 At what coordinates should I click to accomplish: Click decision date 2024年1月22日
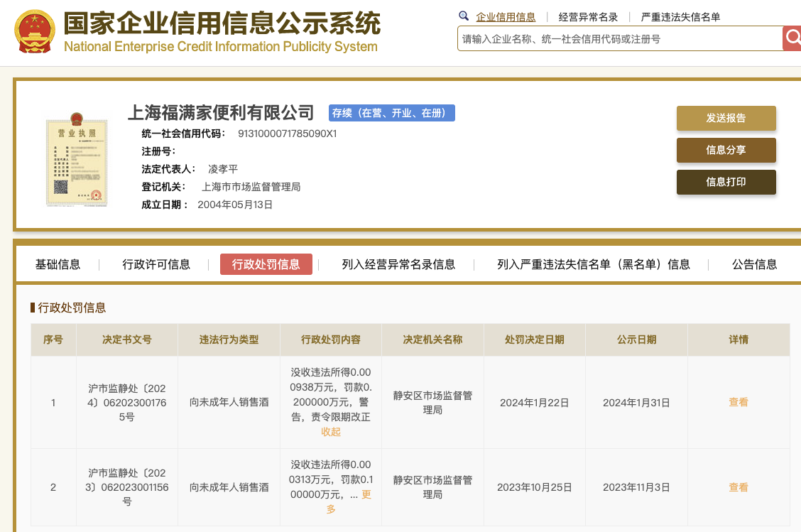pyautogui.click(x=534, y=403)
